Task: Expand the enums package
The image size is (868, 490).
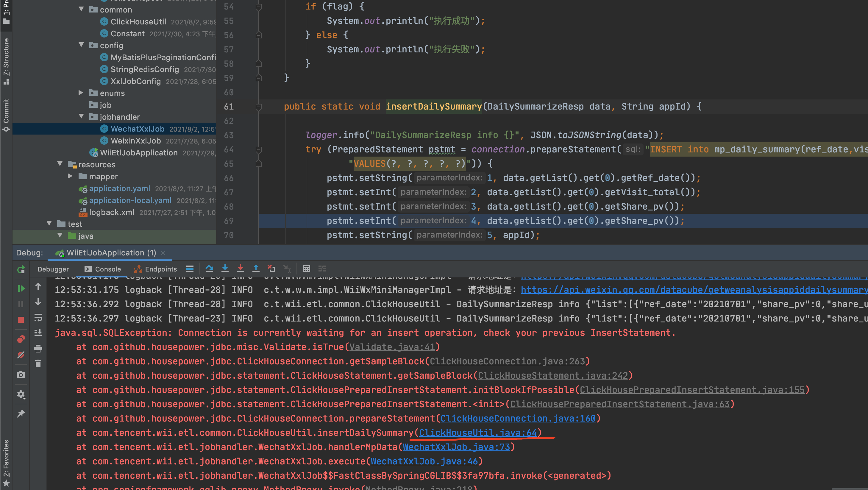Action: (81, 93)
